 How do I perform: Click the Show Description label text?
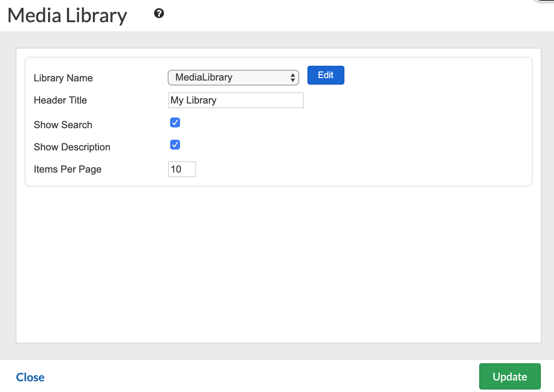(x=72, y=147)
